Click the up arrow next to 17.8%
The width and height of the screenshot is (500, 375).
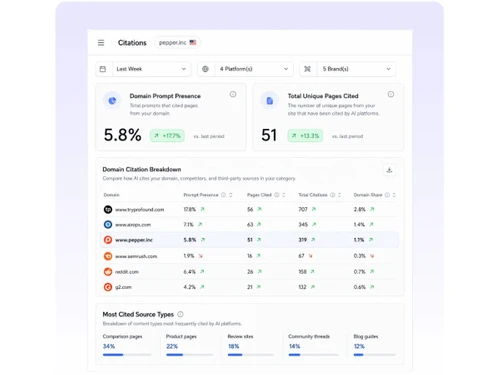pos(202,209)
